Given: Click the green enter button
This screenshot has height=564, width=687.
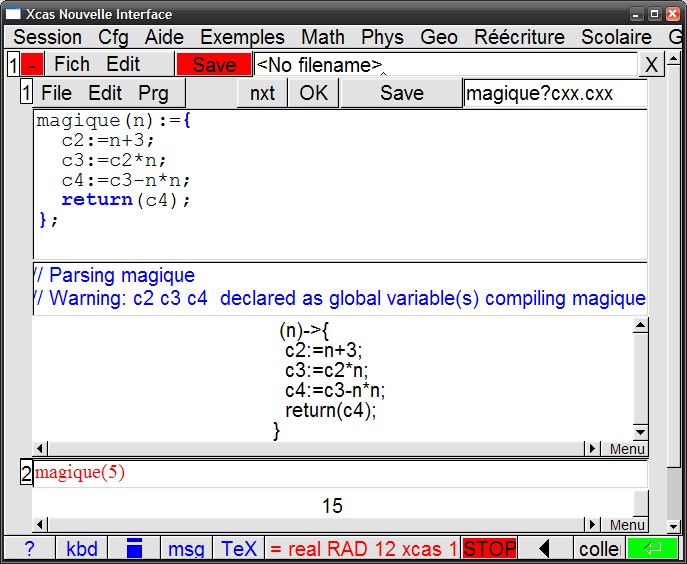Looking at the screenshot, I should [652, 548].
